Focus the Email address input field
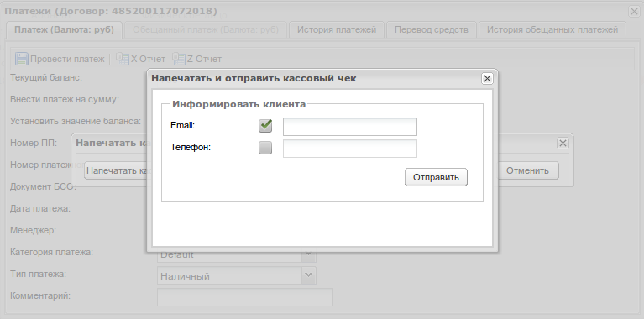 [x=350, y=127]
